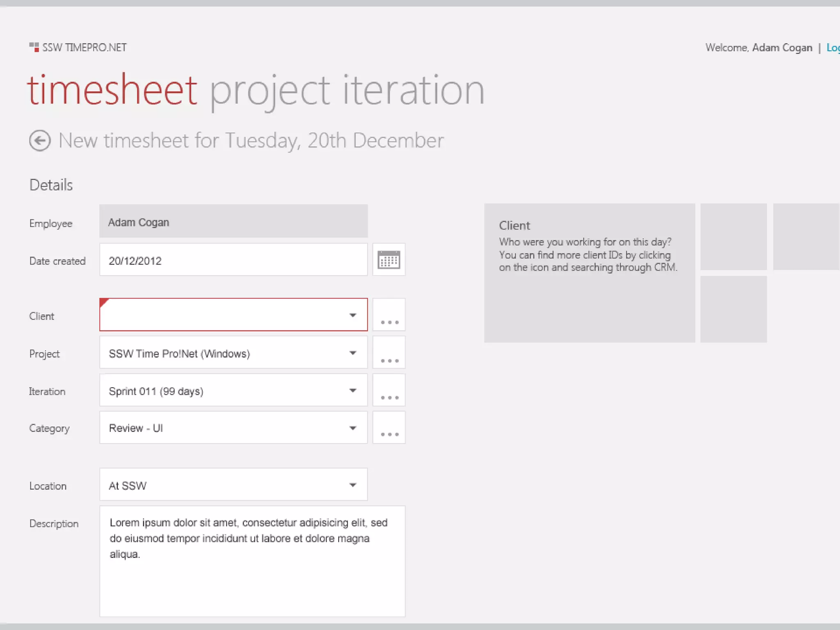This screenshot has height=630, width=840.
Task: Click the ellipsis button beside Project
Action: click(x=389, y=353)
